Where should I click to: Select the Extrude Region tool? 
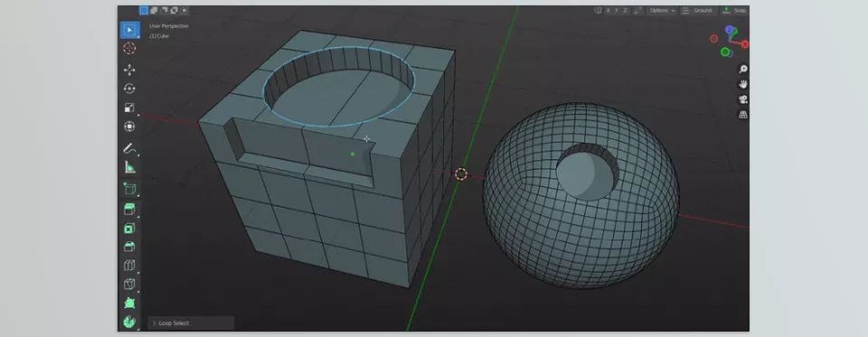pyautogui.click(x=129, y=210)
